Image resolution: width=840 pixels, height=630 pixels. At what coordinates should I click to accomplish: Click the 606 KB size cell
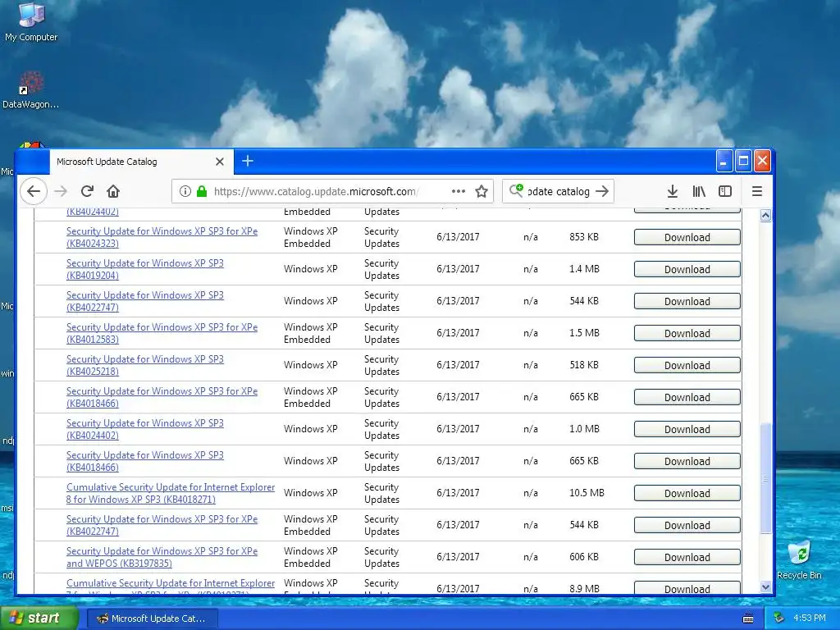point(584,557)
